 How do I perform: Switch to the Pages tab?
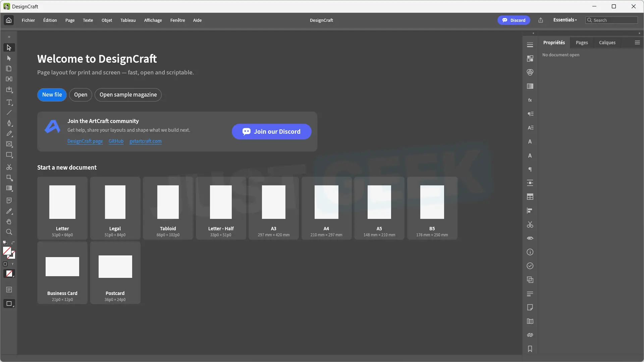click(582, 43)
